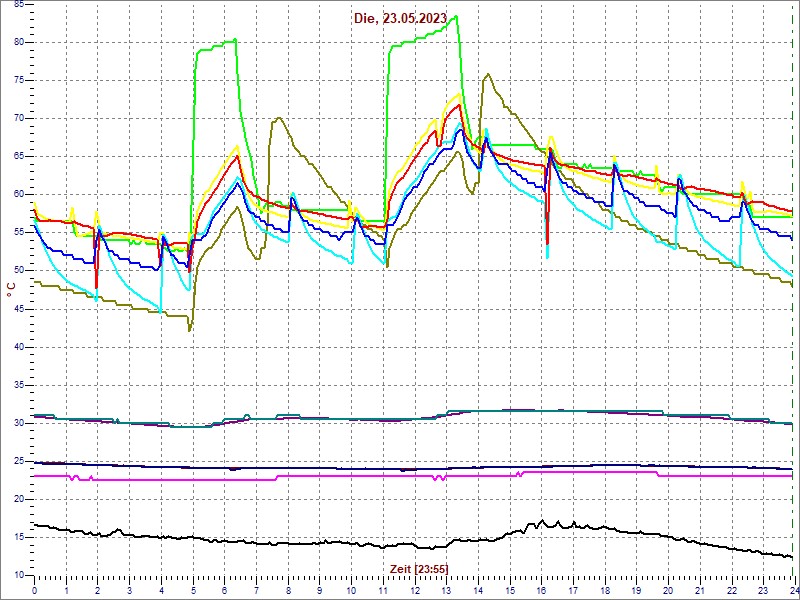
Task: Click hour 19 on the time axis
Action: [x=635, y=590]
